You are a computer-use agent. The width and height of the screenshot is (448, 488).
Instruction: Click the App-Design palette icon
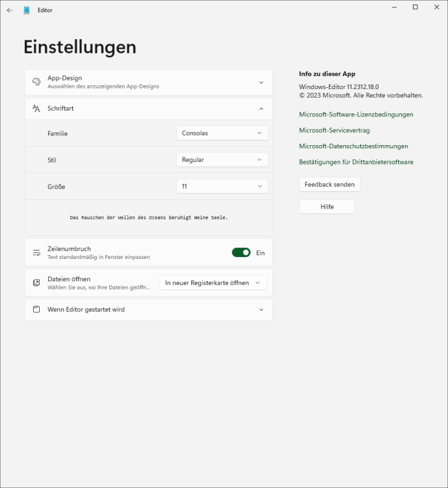pos(36,82)
